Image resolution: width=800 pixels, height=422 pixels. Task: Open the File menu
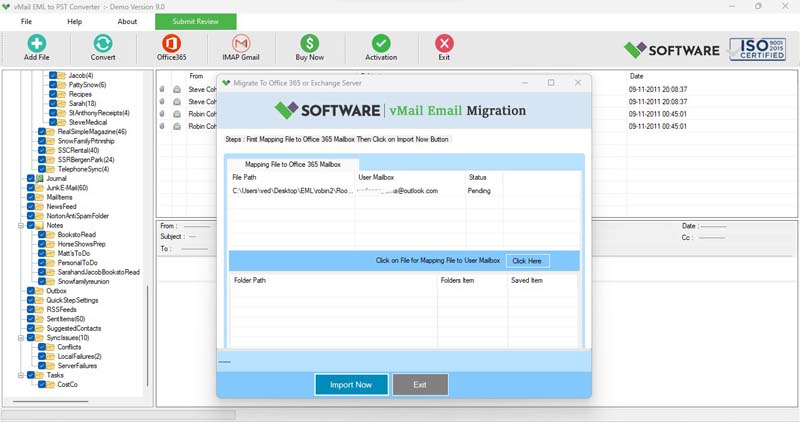pyautogui.click(x=26, y=21)
